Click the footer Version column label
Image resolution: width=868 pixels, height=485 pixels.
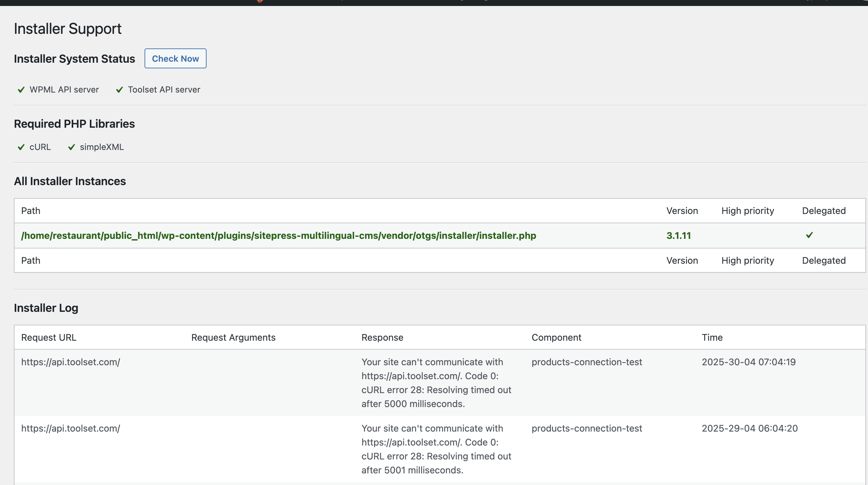[x=682, y=260]
